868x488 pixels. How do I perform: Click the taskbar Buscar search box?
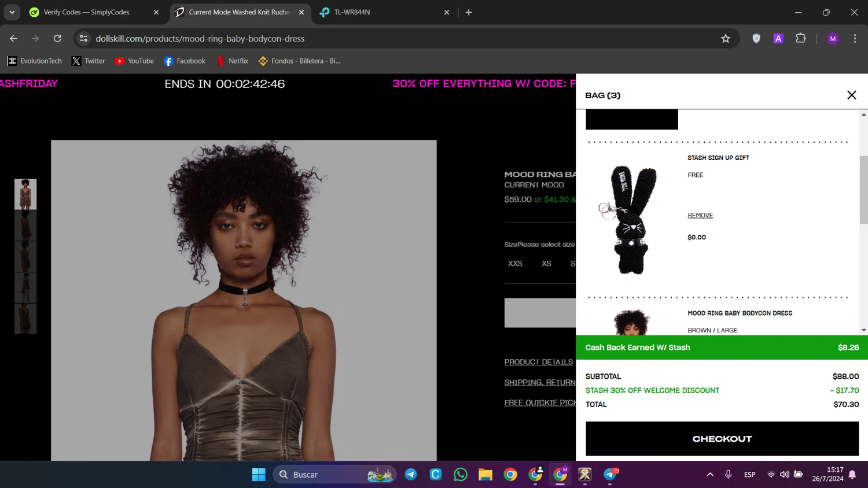[334, 475]
